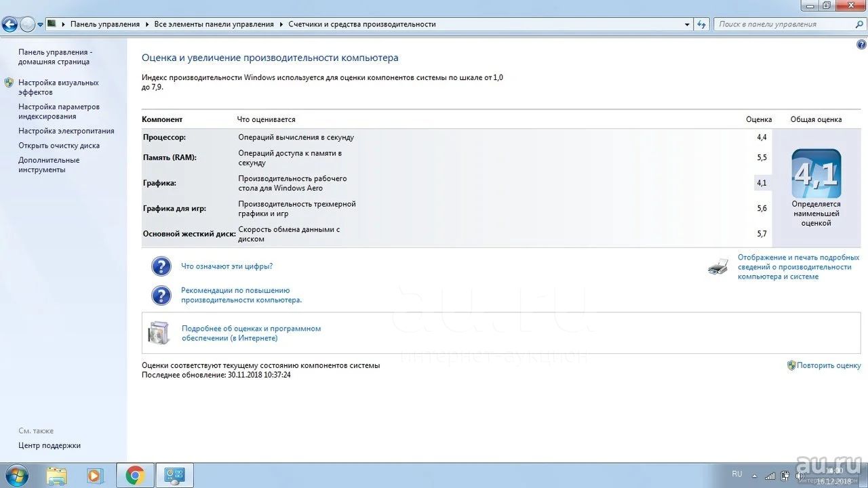The height and width of the screenshot is (488, 868).
Task: Click shield icon next to 'Повторить оценку'
Action: (x=791, y=365)
